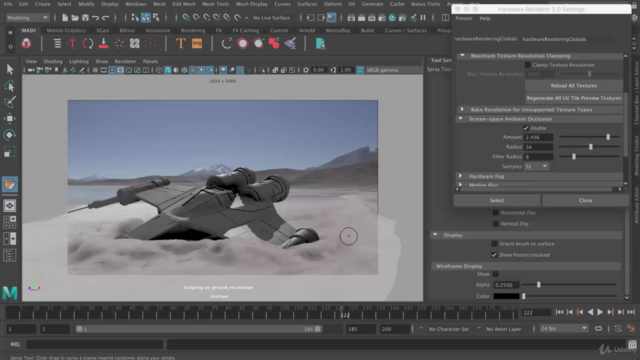
Task: Open the Presets menu in settings window
Action: (x=464, y=18)
